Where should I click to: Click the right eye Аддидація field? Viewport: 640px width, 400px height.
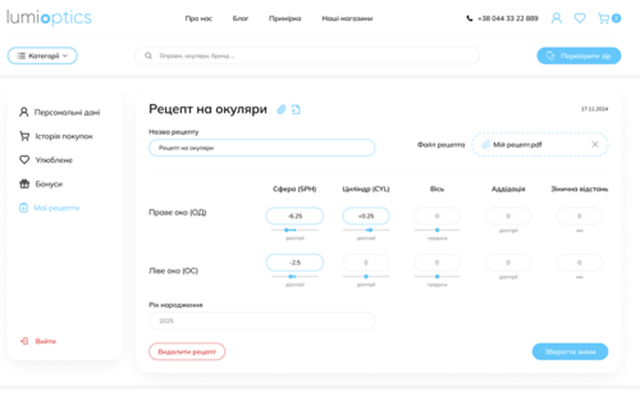[x=508, y=216]
